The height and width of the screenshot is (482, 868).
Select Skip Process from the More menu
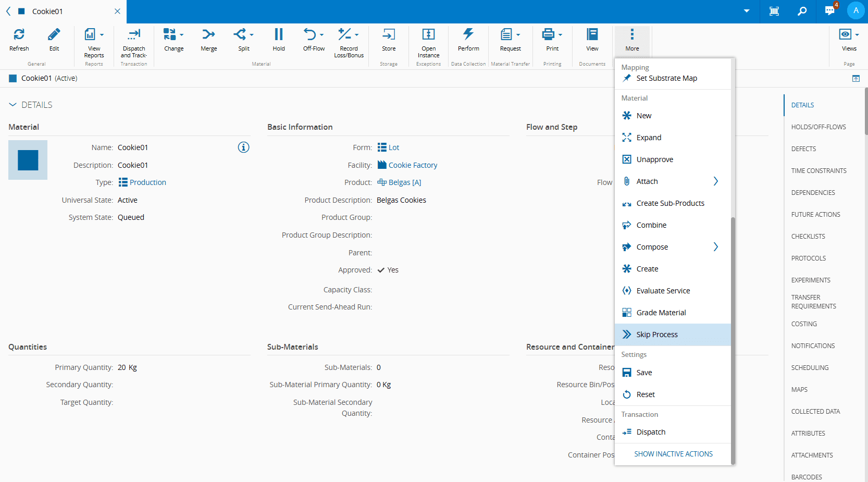click(x=657, y=335)
